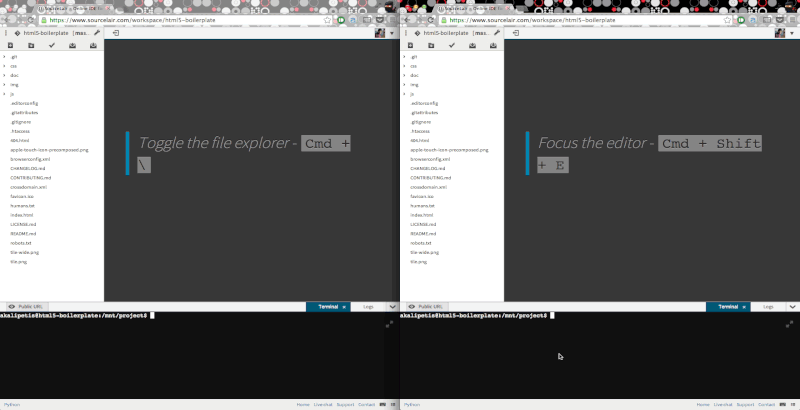The image size is (800, 410).
Task: Click the sidebar toggle icon in left window toolbar
Action: pyautogui.click(x=116, y=33)
